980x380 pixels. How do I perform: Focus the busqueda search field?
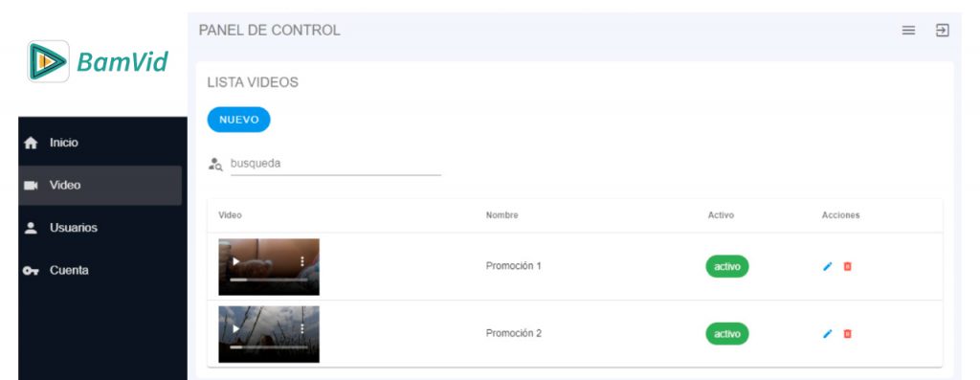(x=336, y=164)
